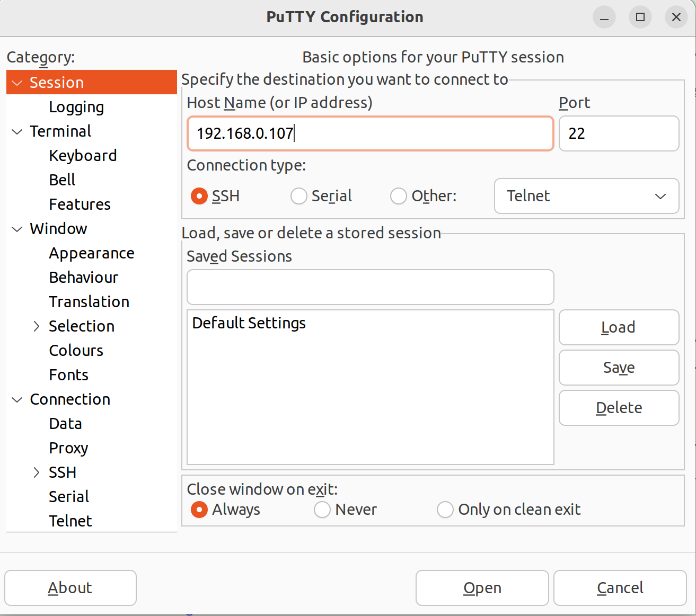Screen dimensions: 696x616
Task: Open the Keyboard settings category
Action: coord(83,156)
